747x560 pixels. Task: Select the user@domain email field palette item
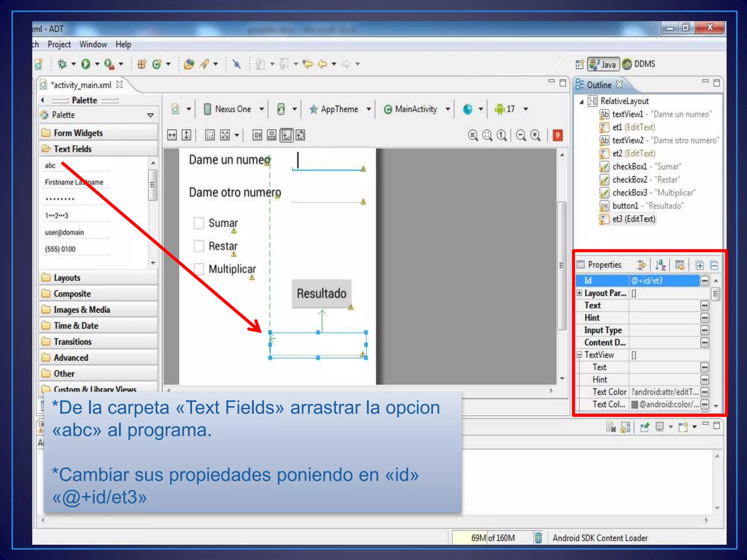pos(76,232)
